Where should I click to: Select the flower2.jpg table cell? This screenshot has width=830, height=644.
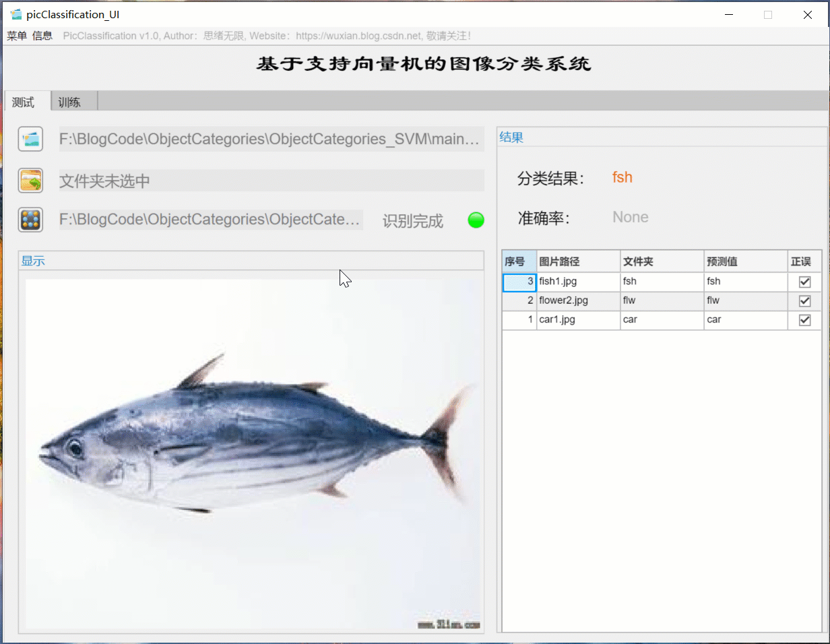[x=579, y=300]
